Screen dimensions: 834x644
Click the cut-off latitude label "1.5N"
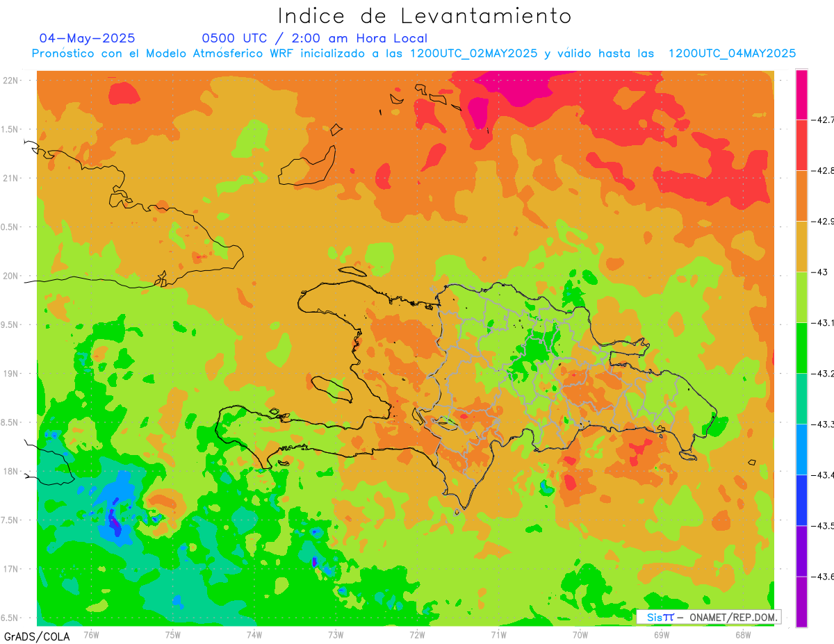coord(10,130)
